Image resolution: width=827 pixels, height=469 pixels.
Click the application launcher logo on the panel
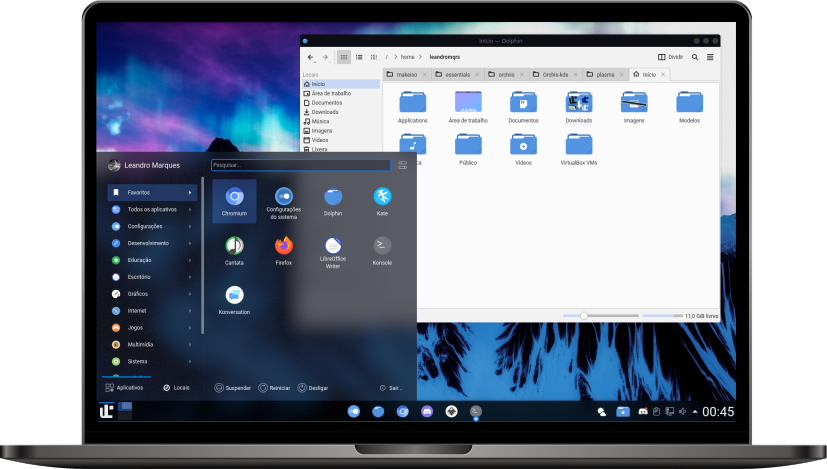tap(106, 411)
